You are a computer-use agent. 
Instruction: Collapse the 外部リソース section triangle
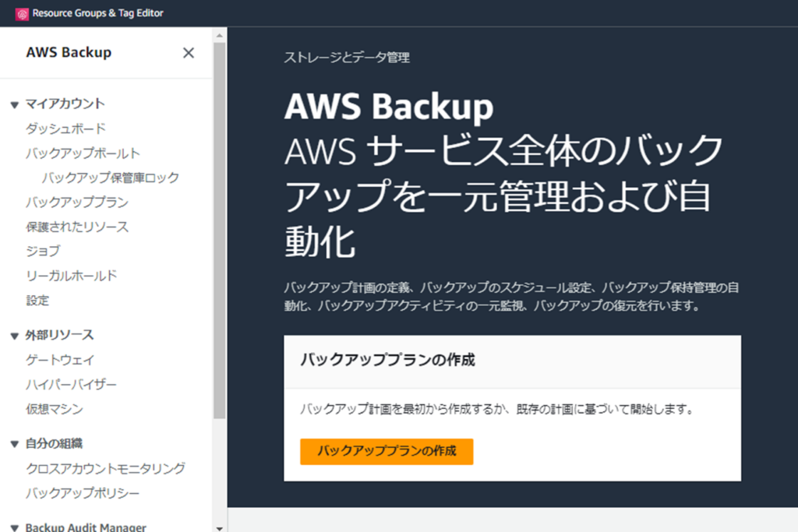(x=15, y=336)
